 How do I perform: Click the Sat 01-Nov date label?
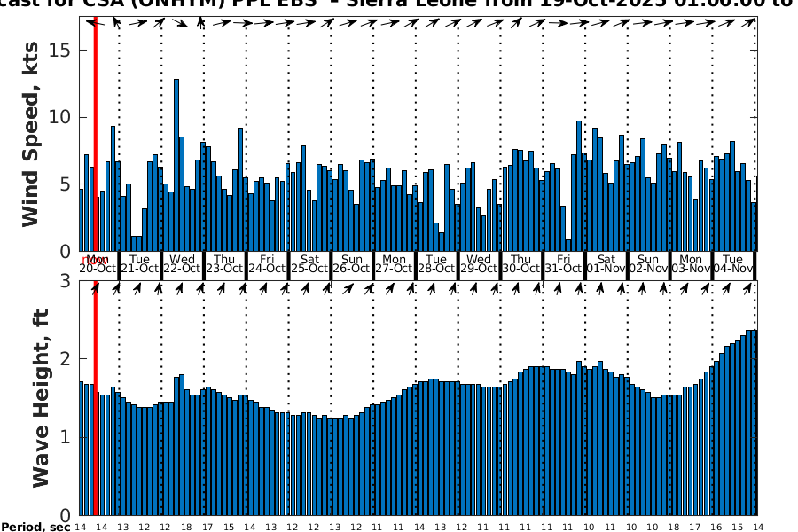click(x=606, y=264)
